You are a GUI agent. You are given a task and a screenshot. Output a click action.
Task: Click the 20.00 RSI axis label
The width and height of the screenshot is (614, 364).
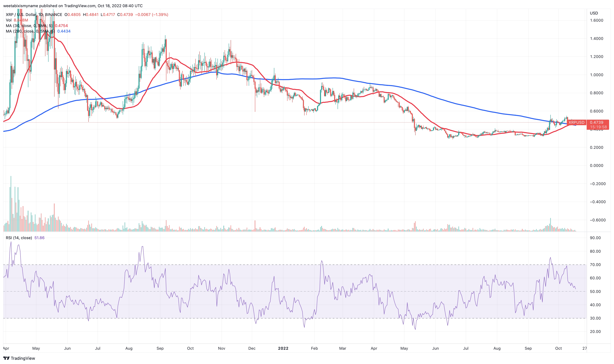[595, 332]
